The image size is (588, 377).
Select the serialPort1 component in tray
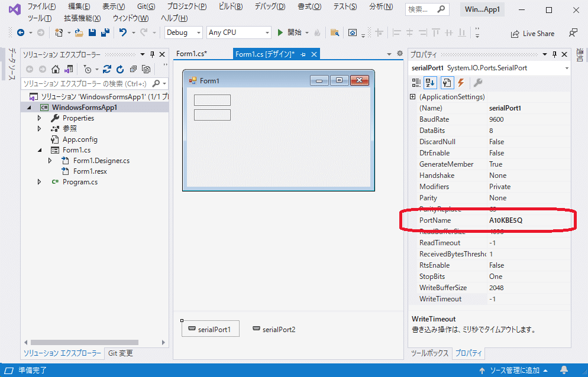tap(211, 329)
